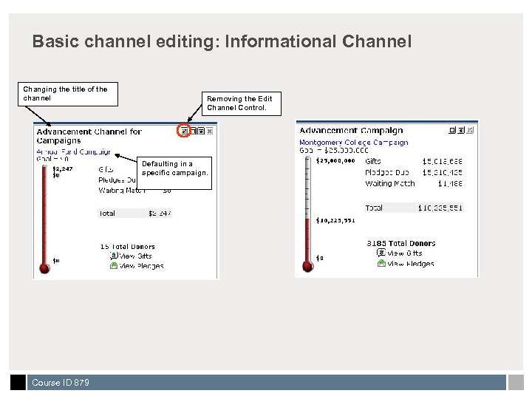
Task: Follow the View Gifts link under 15 Total Donors
Action: (135, 256)
